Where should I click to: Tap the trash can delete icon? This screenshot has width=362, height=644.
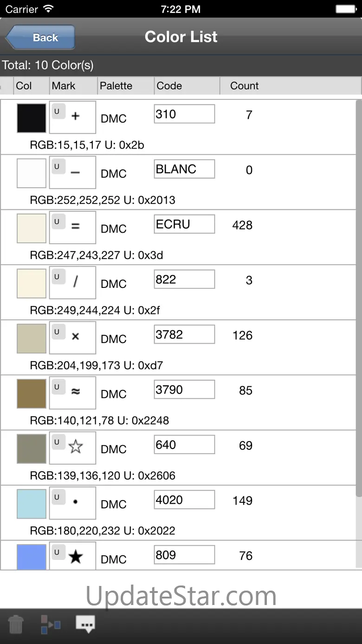tap(16, 624)
